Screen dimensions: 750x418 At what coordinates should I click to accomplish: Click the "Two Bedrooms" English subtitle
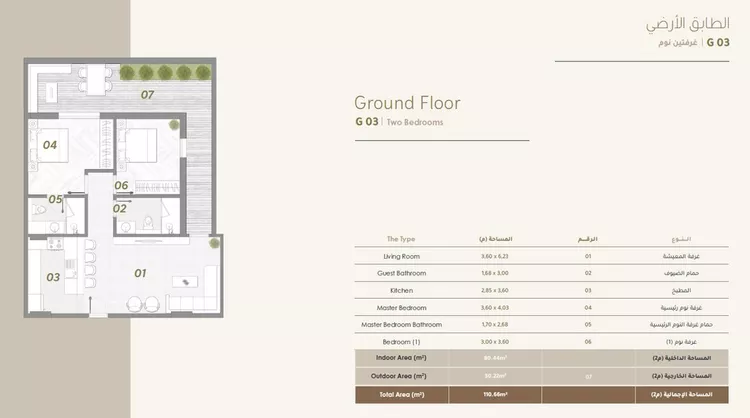click(x=415, y=122)
